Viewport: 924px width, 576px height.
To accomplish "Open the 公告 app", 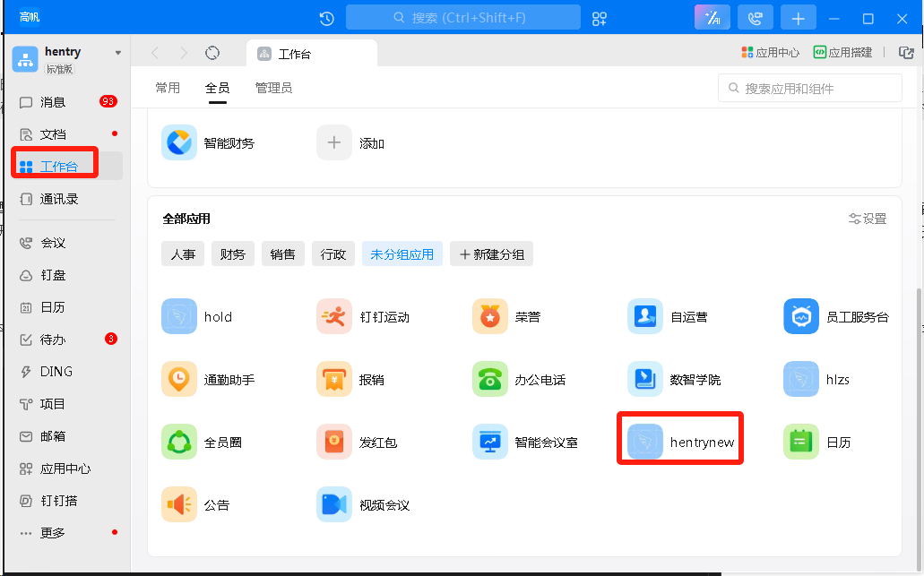I will coord(178,504).
